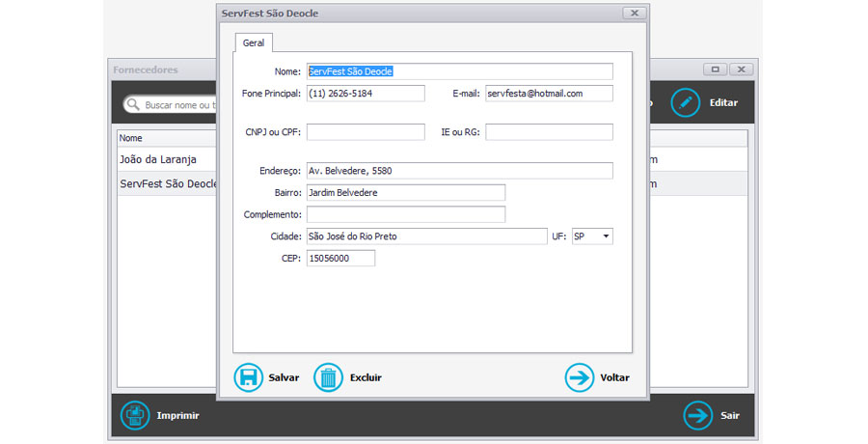Click the Voltar button label
This screenshot has height=444, width=868.
[x=614, y=377]
